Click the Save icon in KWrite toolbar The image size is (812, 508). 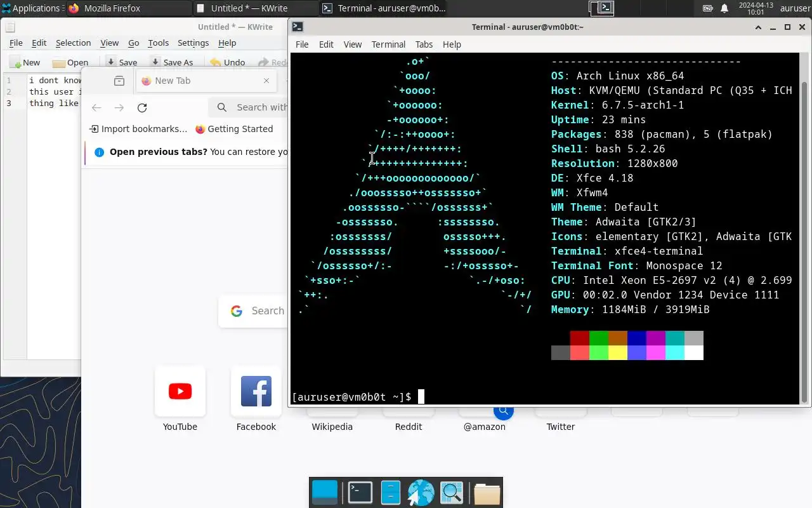click(x=111, y=62)
